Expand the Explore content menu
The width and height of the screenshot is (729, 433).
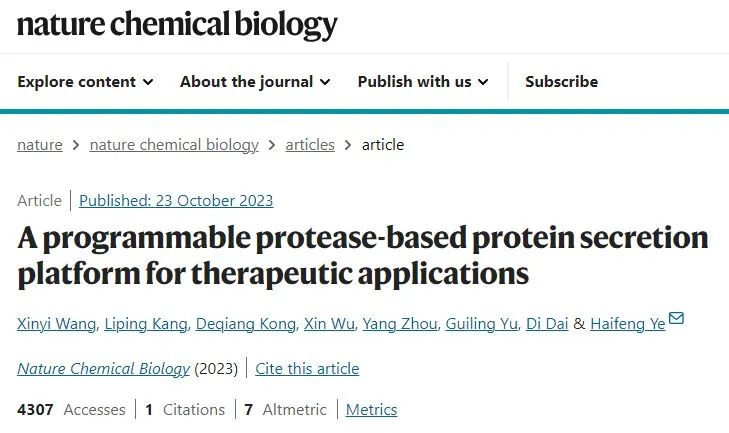(x=85, y=82)
